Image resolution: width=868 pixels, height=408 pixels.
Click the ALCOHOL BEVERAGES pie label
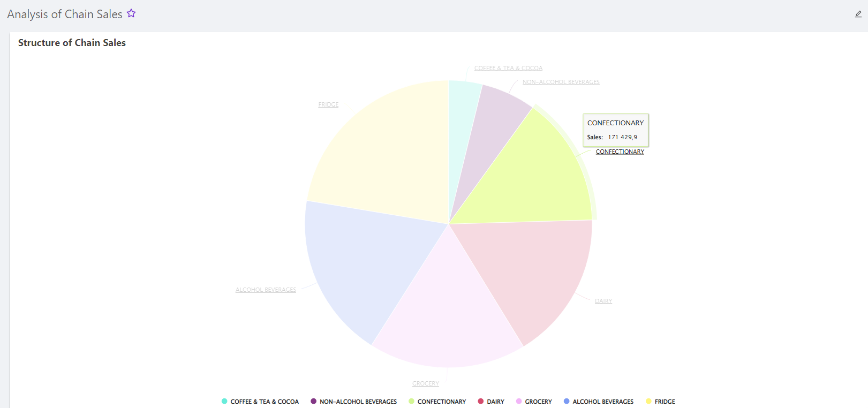[x=266, y=290]
